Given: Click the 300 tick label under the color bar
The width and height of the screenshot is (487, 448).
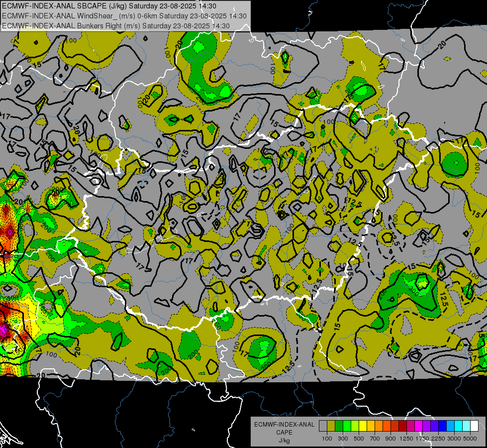Looking at the screenshot, I should 343,439.
